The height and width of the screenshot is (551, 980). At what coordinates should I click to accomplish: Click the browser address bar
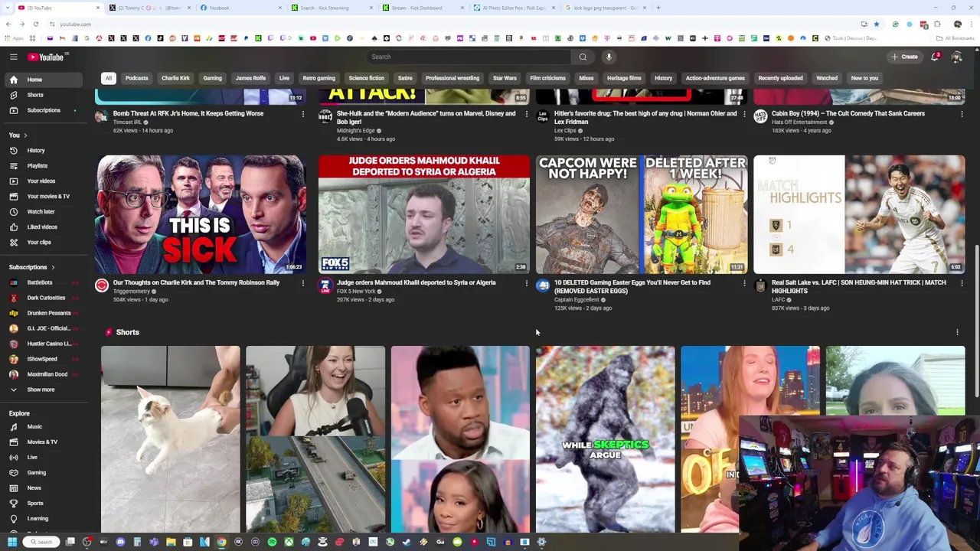452,24
